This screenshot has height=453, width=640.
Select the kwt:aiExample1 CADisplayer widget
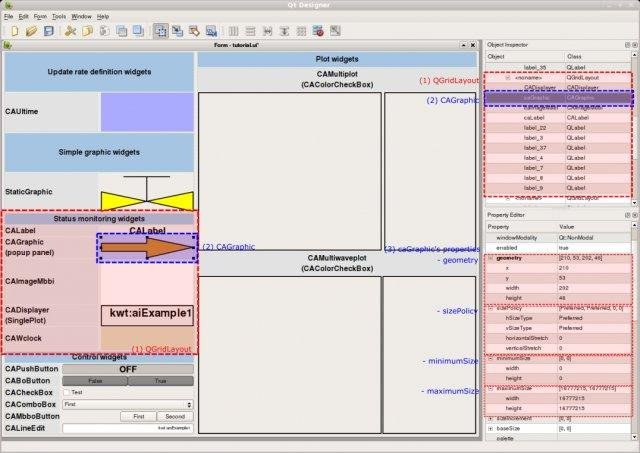point(147,315)
